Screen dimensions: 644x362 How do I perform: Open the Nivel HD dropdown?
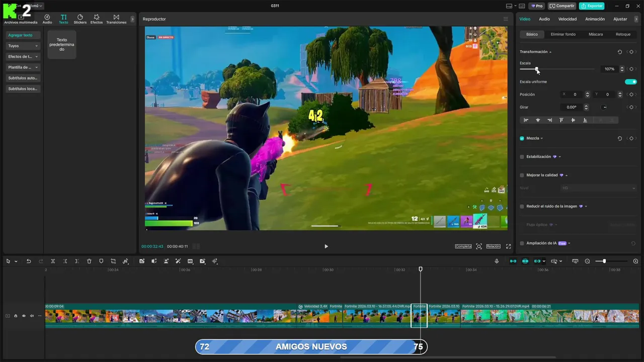pos(599,188)
